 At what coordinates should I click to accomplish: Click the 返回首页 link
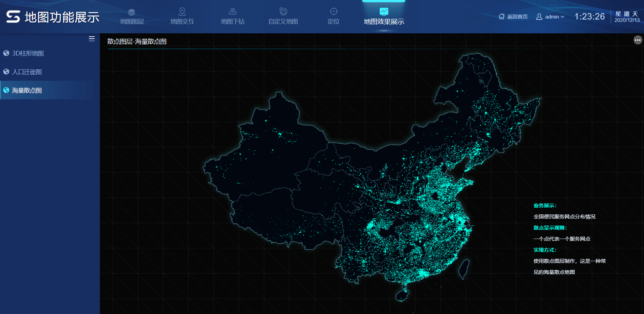[x=517, y=16]
